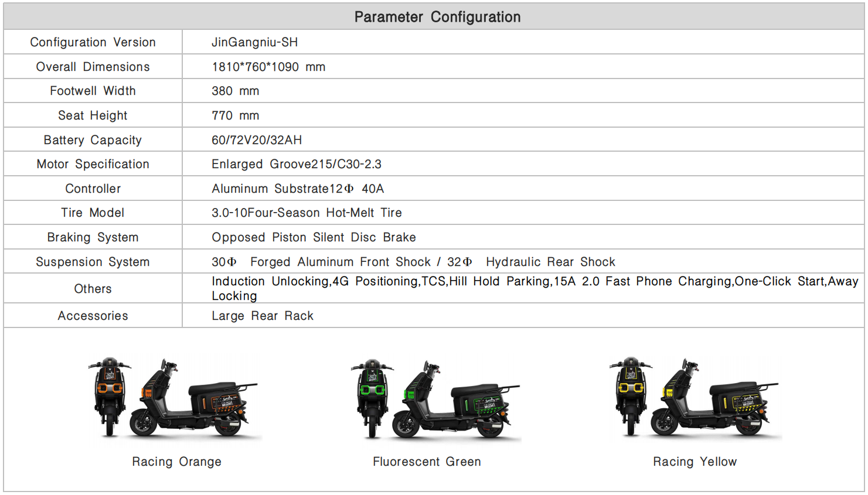Select the 'Induction Unlocking,4G Positioning' features text
Image resolution: width=868 pixels, height=495 pixels.
click(x=535, y=288)
